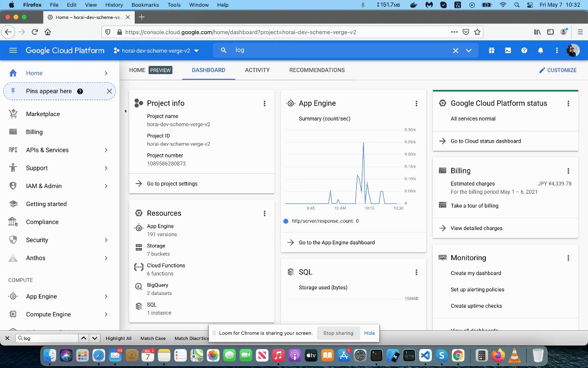
Task: Click the CUSTOMIZE button
Action: coord(557,70)
